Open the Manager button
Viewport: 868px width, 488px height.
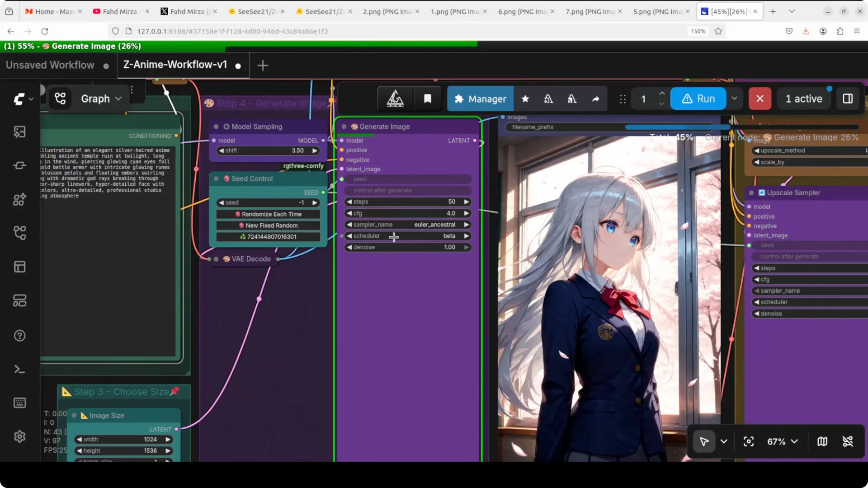(480, 99)
